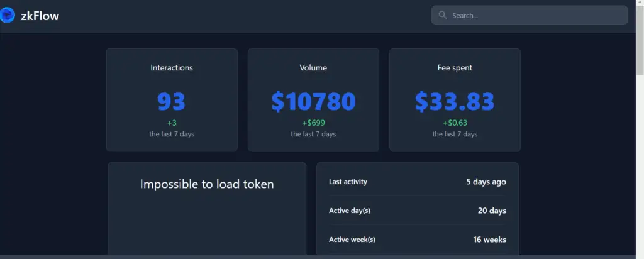Click the $10780 volume value
644x259 pixels.
[313, 102]
